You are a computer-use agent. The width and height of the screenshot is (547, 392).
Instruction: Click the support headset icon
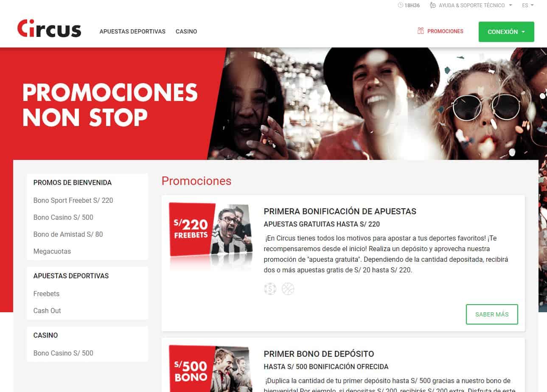pyautogui.click(x=433, y=6)
